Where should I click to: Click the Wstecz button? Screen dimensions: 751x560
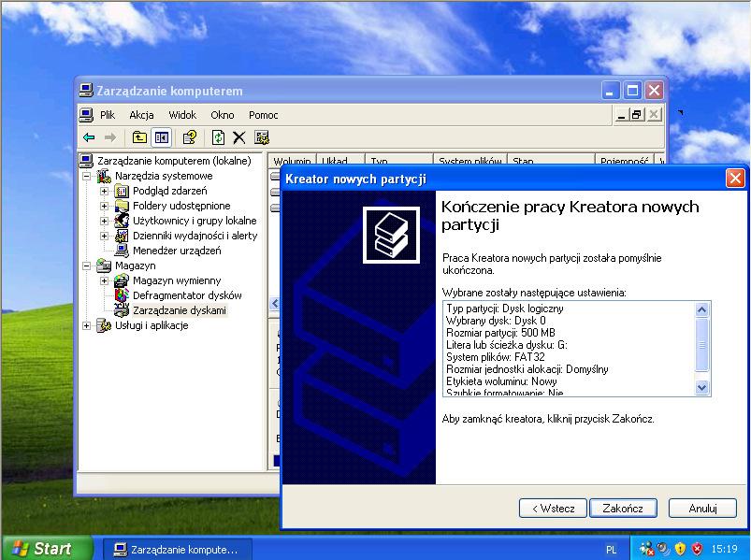coord(553,509)
